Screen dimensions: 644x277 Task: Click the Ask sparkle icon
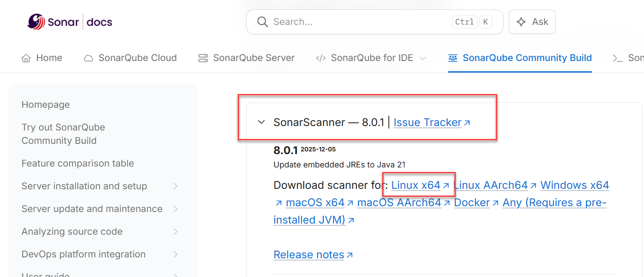coord(521,22)
